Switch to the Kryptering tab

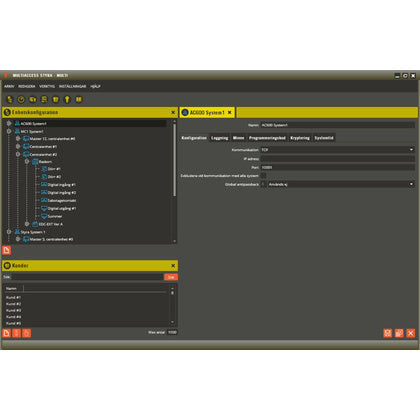(x=300, y=138)
